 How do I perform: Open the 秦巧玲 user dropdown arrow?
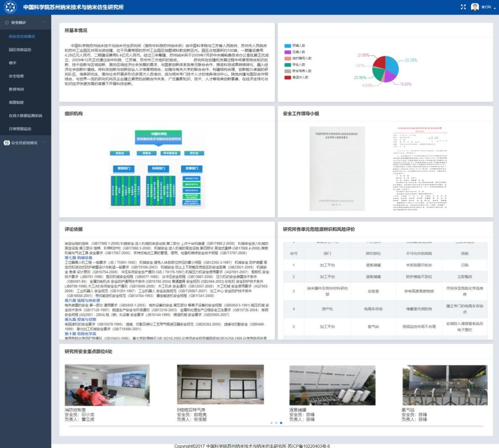(x=495, y=8)
